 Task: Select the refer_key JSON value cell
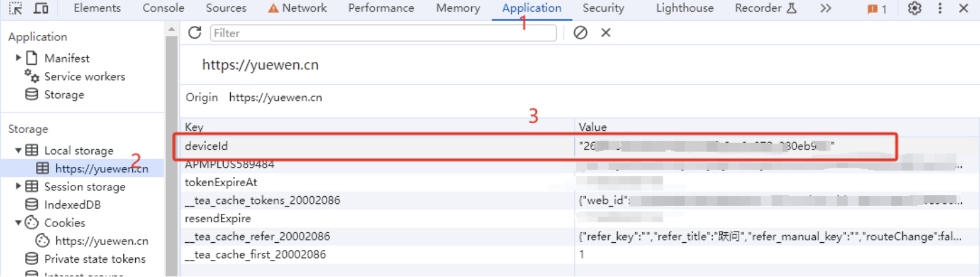coord(777,237)
